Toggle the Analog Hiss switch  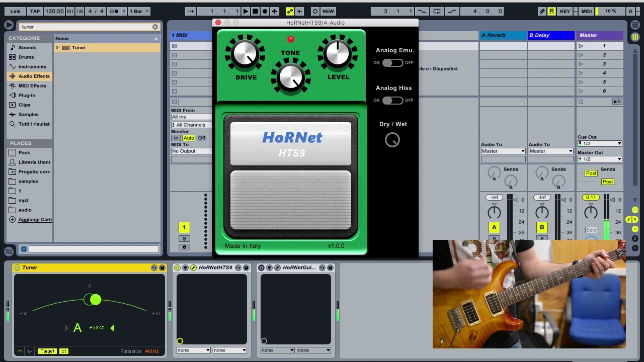coord(392,100)
